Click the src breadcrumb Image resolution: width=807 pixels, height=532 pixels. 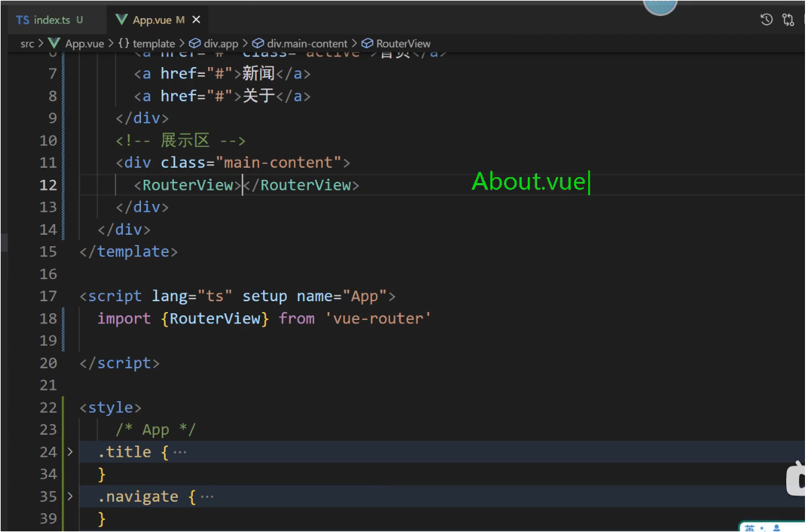[x=27, y=44]
